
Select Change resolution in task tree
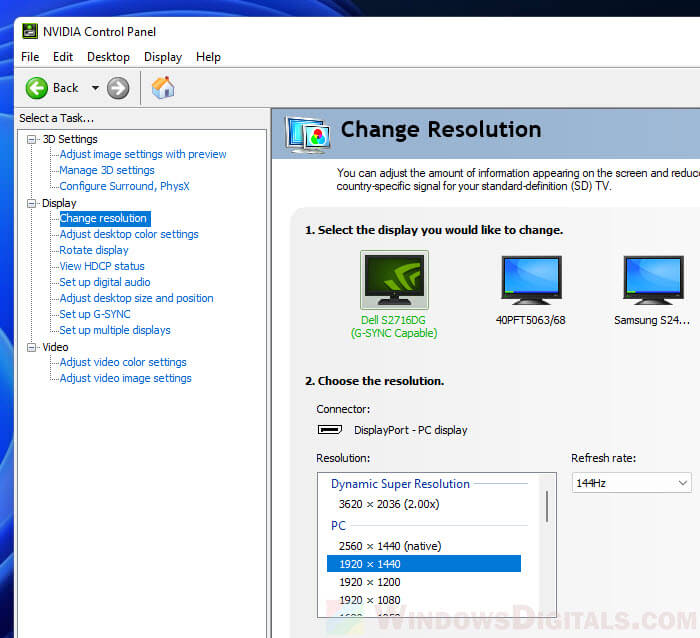click(x=104, y=218)
